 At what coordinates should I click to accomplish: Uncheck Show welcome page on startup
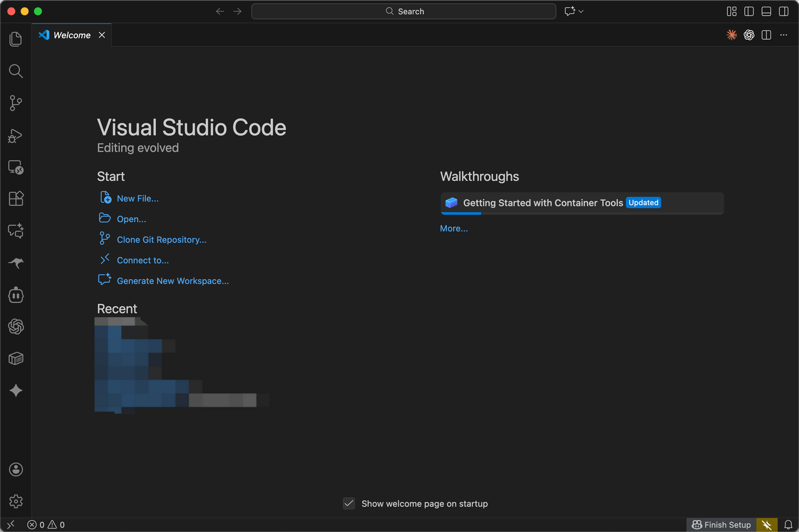click(x=349, y=503)
